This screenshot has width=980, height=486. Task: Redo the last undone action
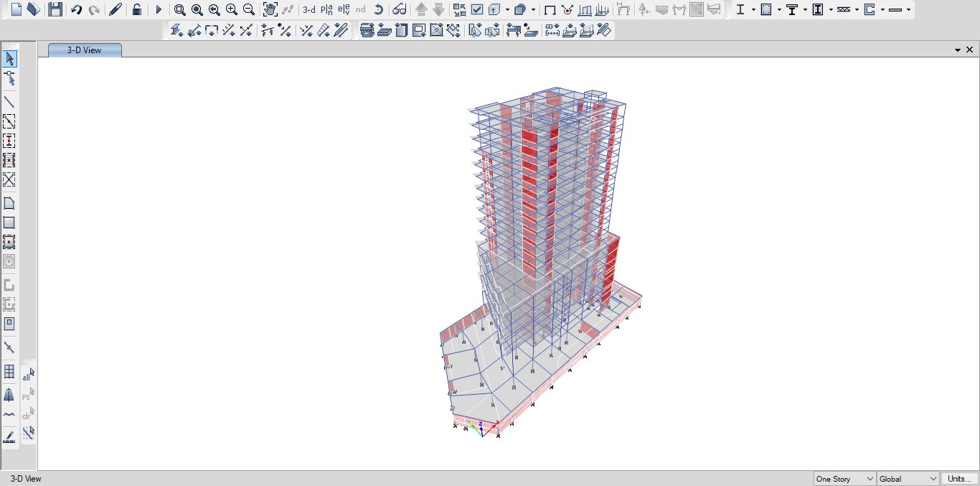94,9
